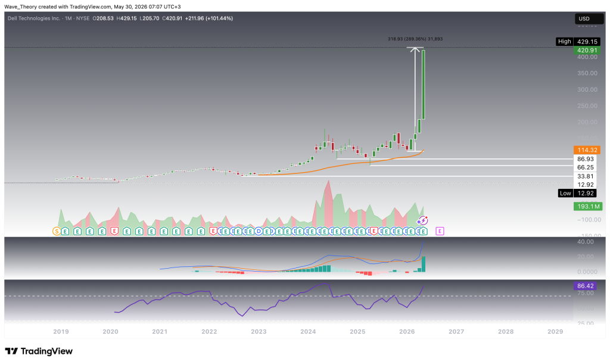This screenshot has height=364, width=610.
Task: Click the 2020 label on time axis
Action: pos(110,332)
